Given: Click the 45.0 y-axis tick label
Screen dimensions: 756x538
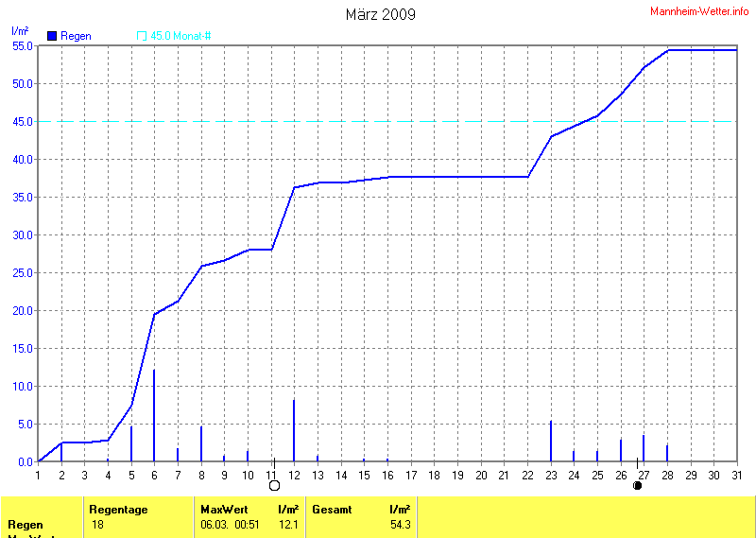Looking at the screenshot, I should click(23, 122).
